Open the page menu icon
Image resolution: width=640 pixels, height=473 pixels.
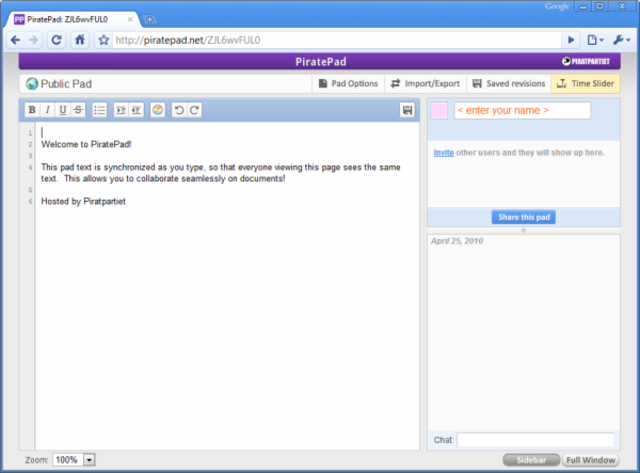[595, 40]
